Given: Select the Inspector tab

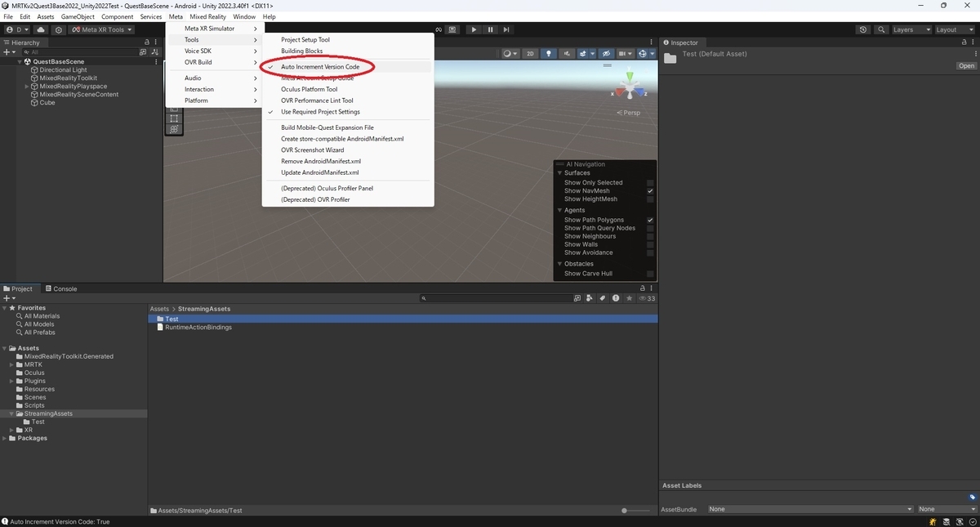Looking at the screenshot, I should click(x=680, y=42).
